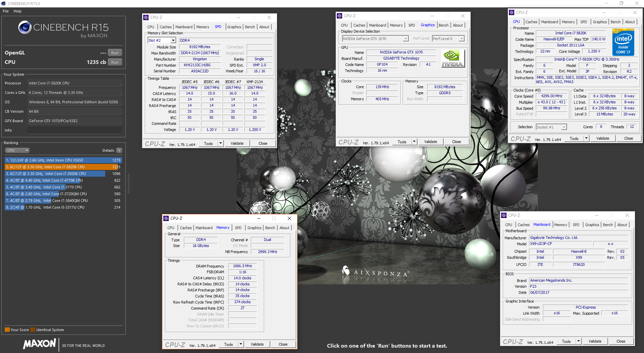
Task: Select ranking row Intel Core i7-3930K CPU
Action: [63, 174]
